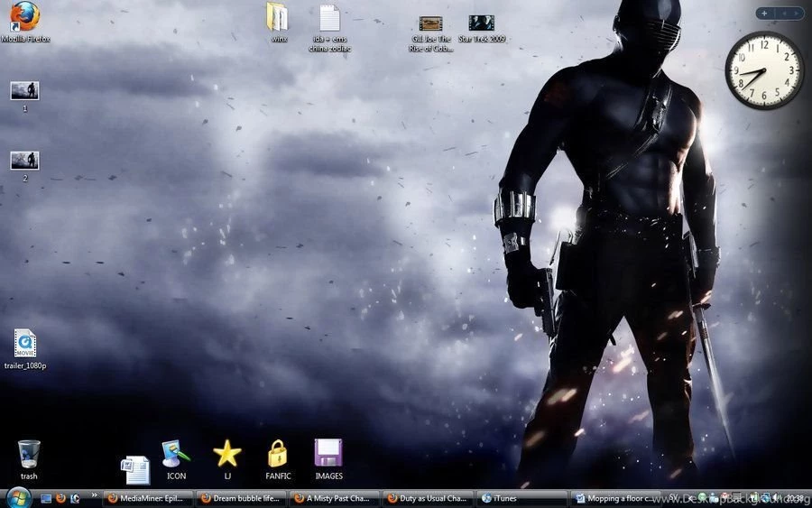812x508 pixels.
Task: Open the Mozilla Firefox desktop shortcut
Action: click(x=25, y=22)
